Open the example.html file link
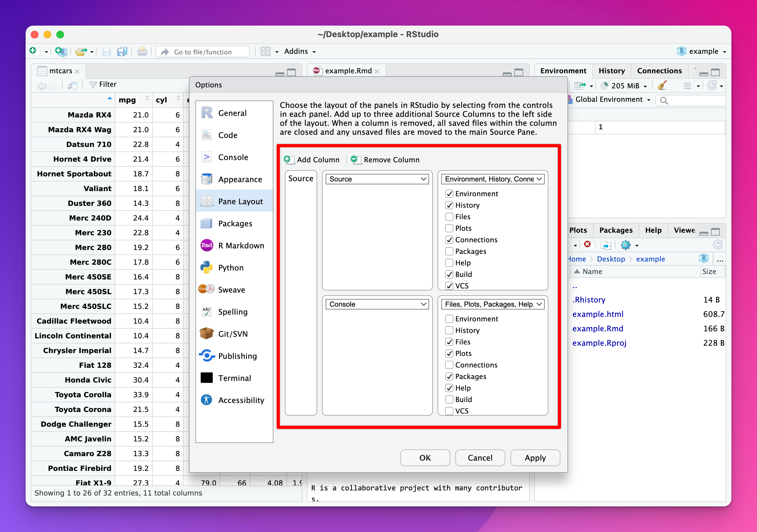This screenshot has height=532, width=757. click(x=598, y=314)
